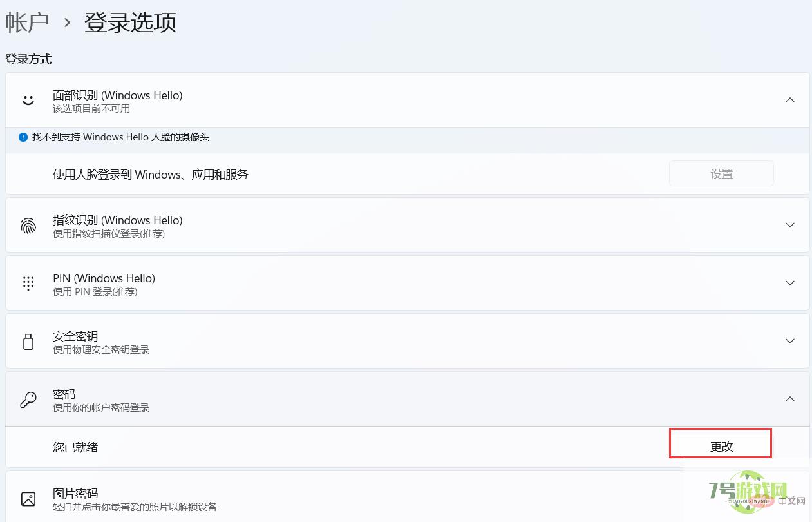
Task: Select the 指纹识别 (Windows Hello) label
Action: [x=118, y=220]
